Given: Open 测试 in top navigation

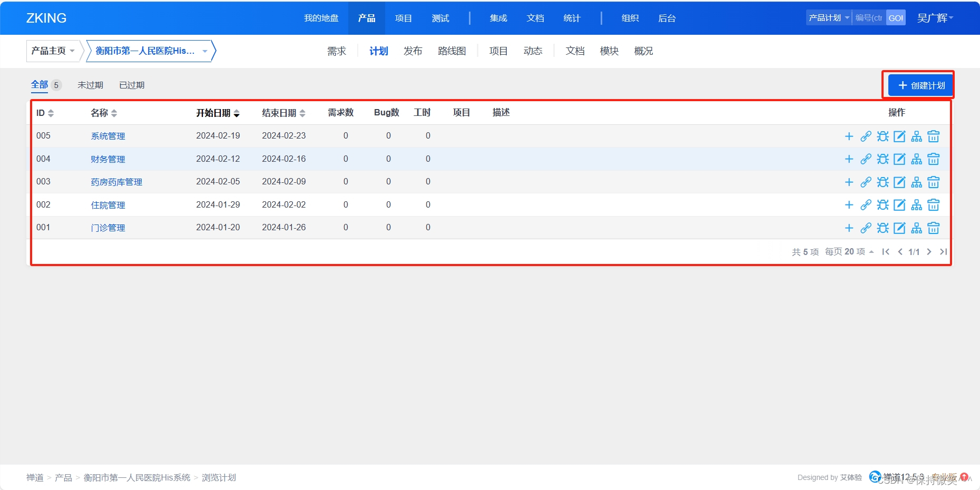Looking at the screenshot, I should pyautogui.click(x=440, y=18).
